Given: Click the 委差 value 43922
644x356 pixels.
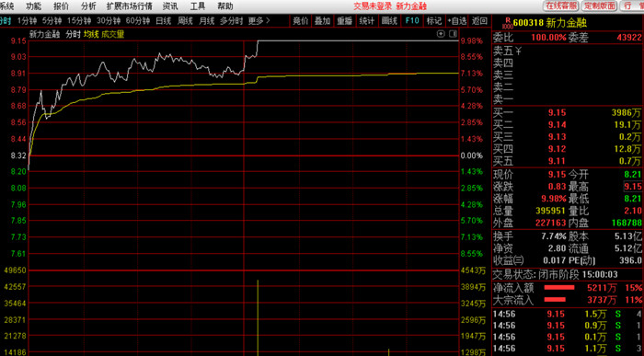Looking at the screenshot, I should 629,38.
